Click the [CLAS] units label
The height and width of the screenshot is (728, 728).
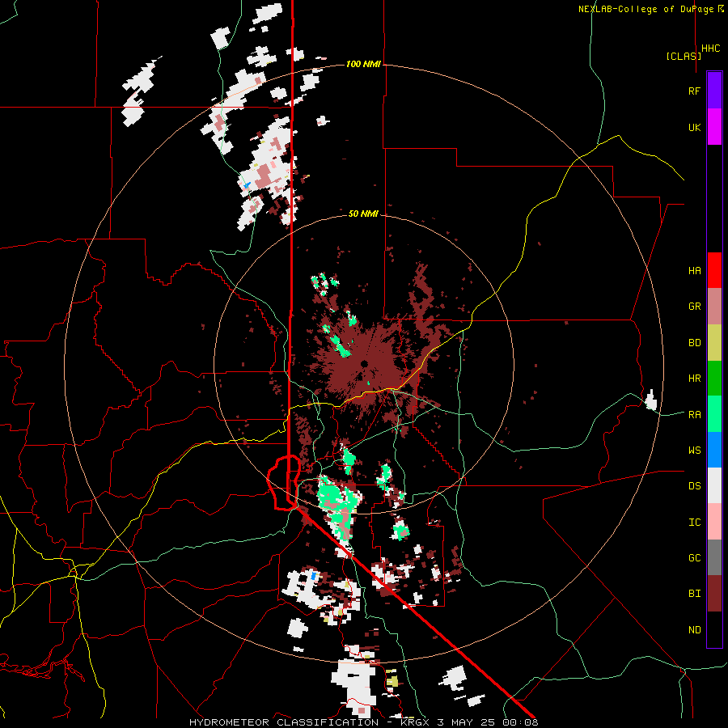click(684, 56)
